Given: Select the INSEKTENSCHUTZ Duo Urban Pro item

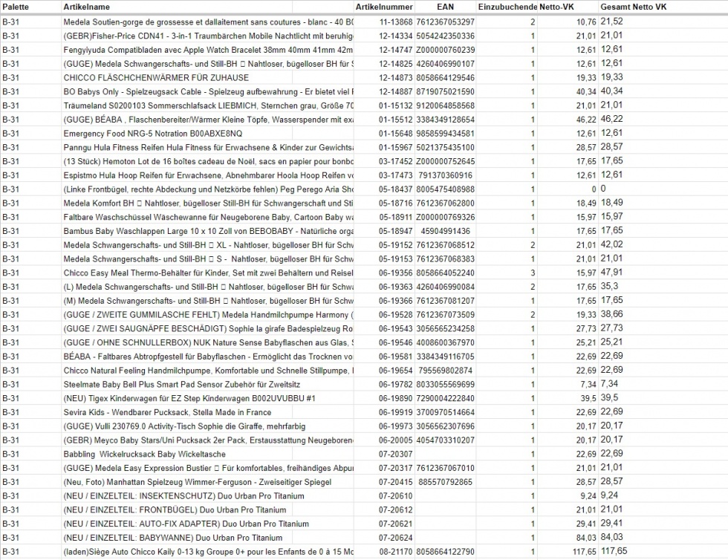Looking at the screenshot, I should 184,495.
